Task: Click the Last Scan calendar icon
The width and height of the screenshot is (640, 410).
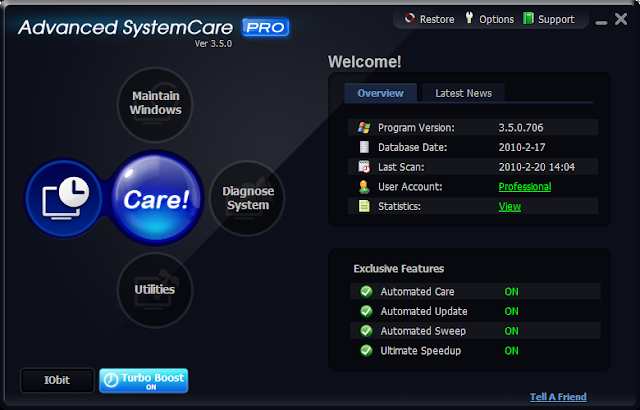Action: 364,167
